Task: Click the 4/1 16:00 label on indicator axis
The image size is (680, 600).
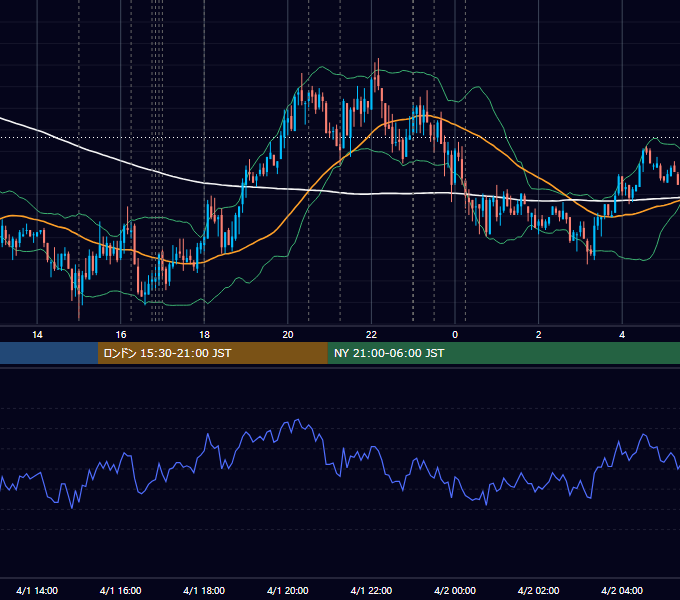Action: click(x=121, y=590)
